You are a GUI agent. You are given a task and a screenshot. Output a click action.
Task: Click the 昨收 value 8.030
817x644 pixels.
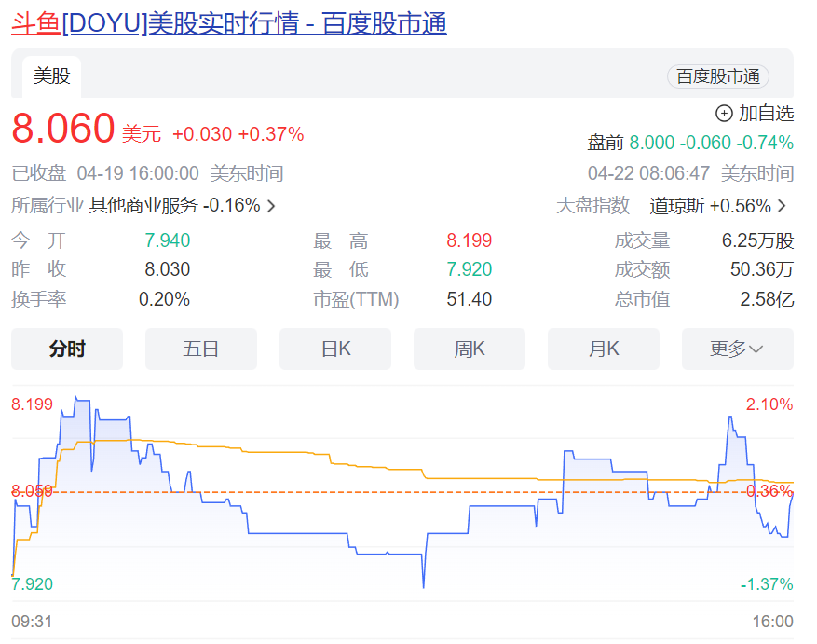point(168,269)
